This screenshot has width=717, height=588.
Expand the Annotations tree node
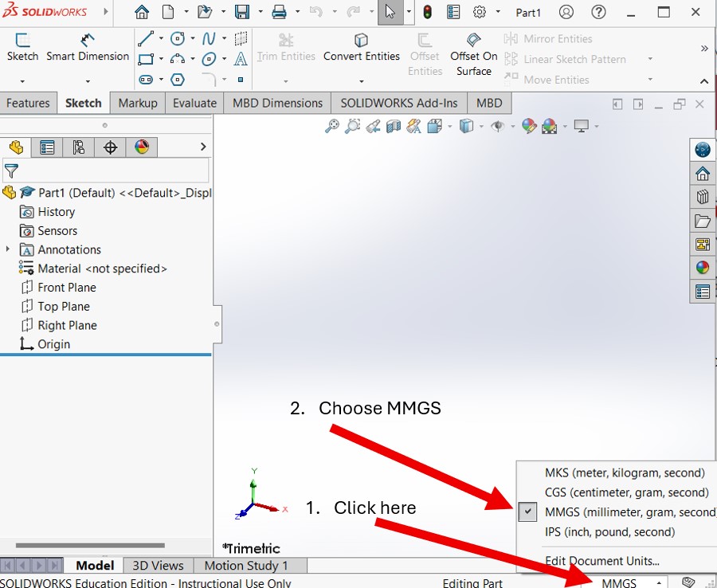tap(8, 249)
